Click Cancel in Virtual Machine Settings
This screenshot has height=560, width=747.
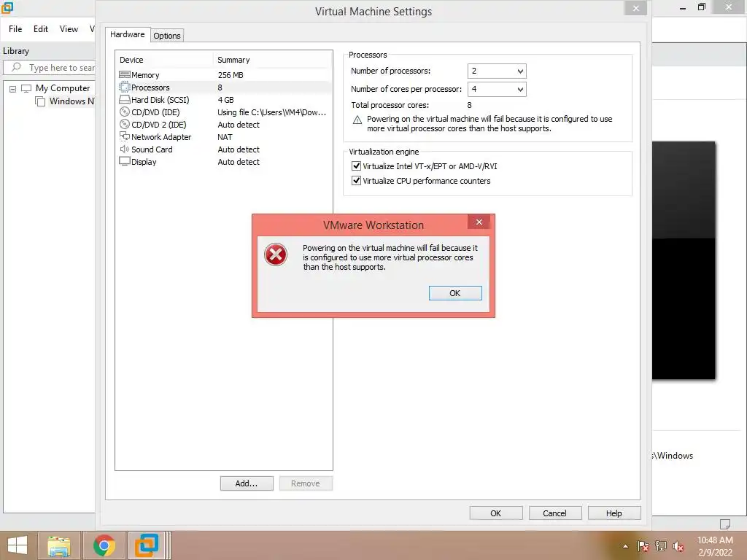(555, 513)
